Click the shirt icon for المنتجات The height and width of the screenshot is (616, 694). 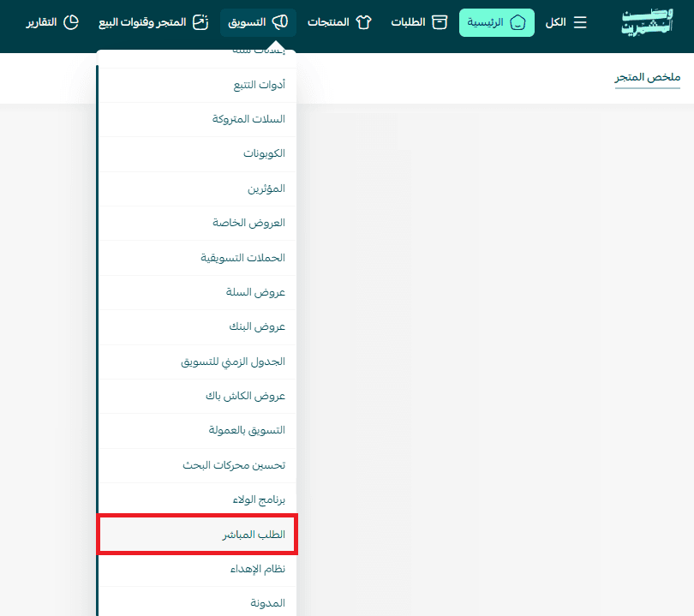click(x=363, y=22)
